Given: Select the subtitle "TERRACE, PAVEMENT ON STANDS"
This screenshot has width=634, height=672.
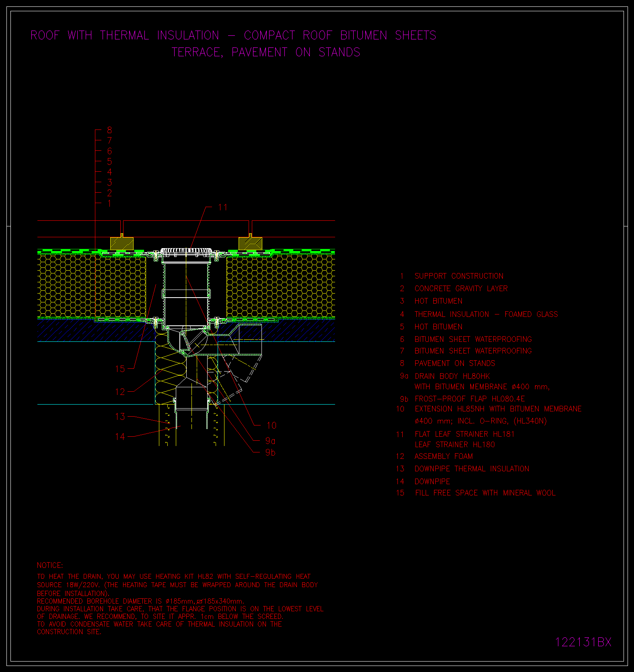Looking at the screenshot, I should point(266,52).
